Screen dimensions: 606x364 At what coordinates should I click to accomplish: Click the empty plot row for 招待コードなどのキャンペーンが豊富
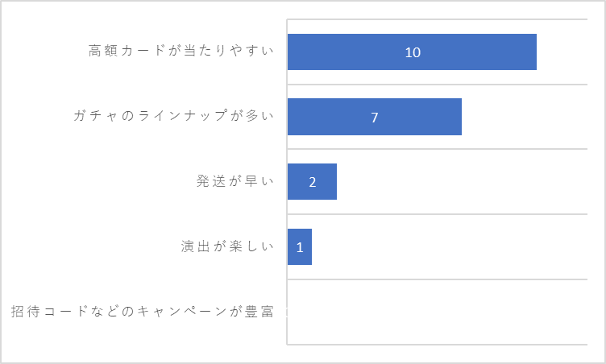tap(437, 312)
